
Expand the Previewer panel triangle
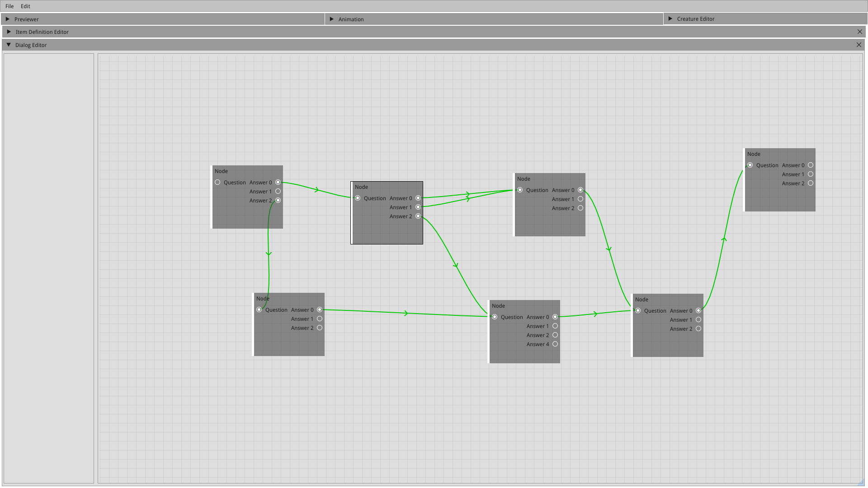[x=7, y=19]
